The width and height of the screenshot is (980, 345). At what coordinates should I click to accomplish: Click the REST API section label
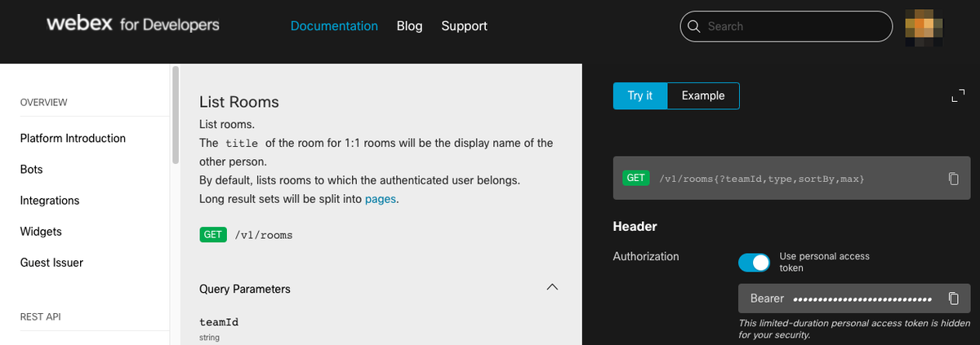[x=41, y=316]
